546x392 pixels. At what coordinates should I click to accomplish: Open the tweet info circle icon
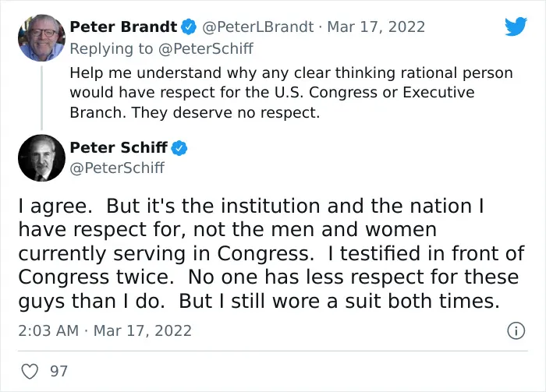pyautogui.click(x=516, y=330)
